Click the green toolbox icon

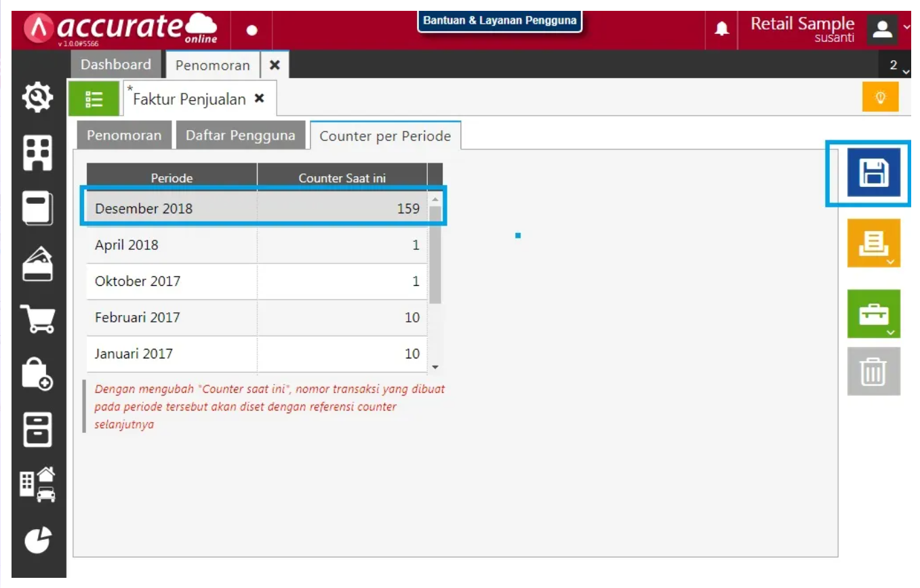(873, 313)
